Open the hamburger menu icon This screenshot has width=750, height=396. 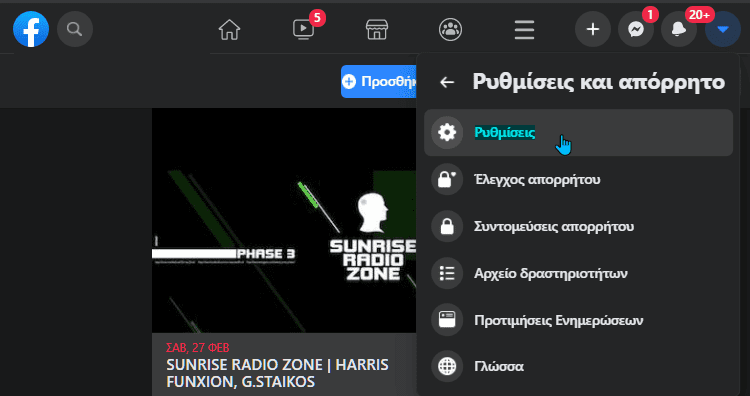click(524, 30)
